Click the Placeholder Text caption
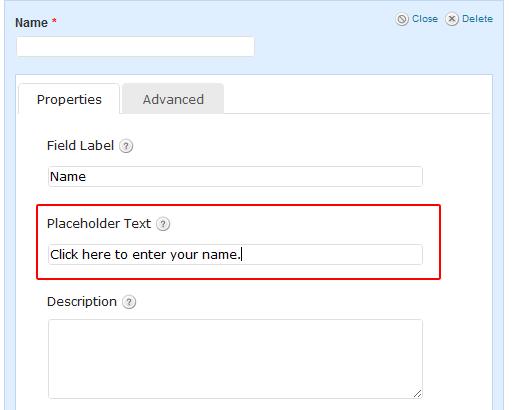Viewport: 520px width, 410px height. (99, 224)
